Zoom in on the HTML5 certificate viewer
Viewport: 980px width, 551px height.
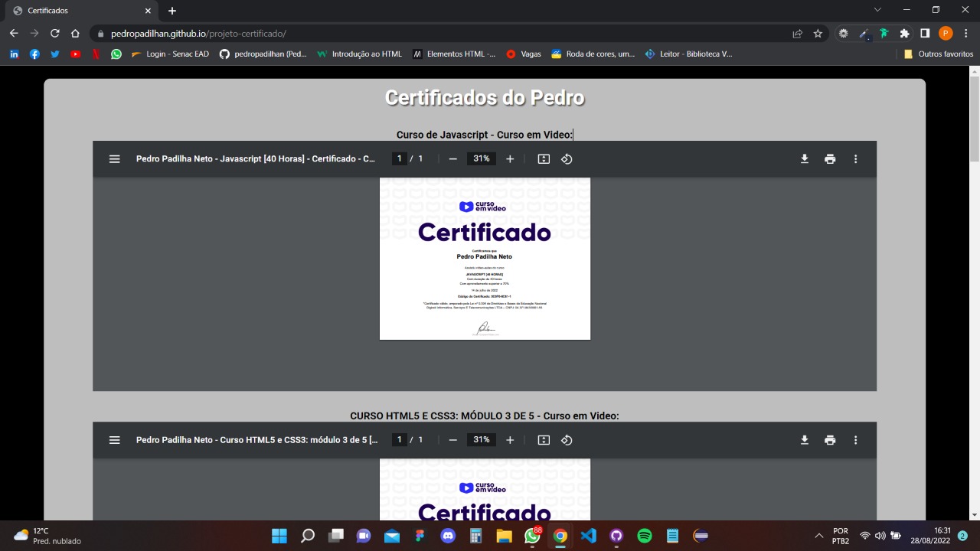click(509, 439)
